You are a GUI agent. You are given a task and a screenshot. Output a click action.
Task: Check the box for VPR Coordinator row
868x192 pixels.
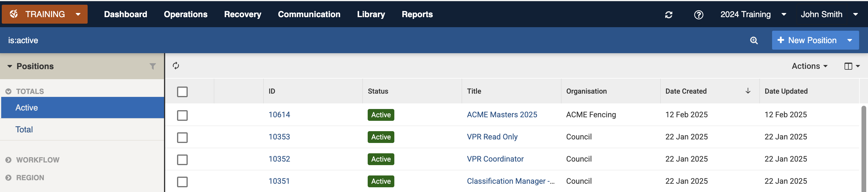182,160
